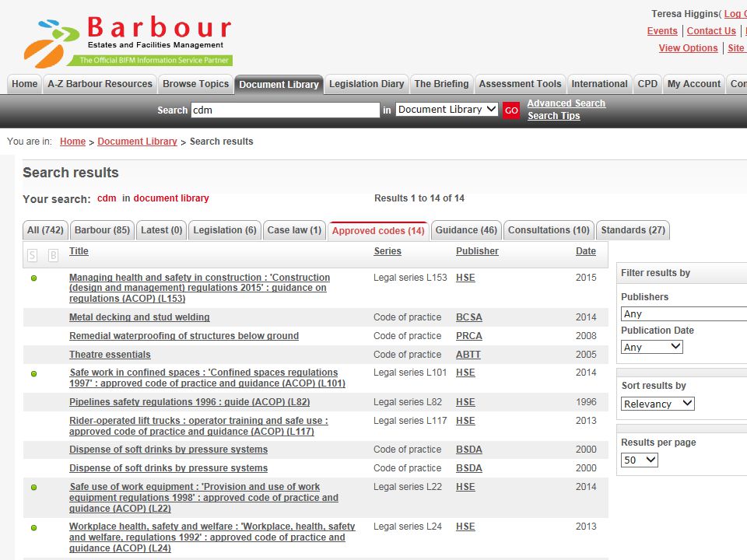Open the Advanced Search link

pyautogui.click(x=566, y=103)
